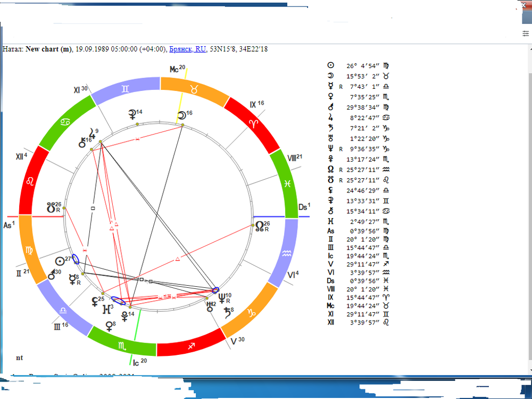Select the Capricorn segment of the zodiac ring
532x399 pixels.
pos(252,312)
